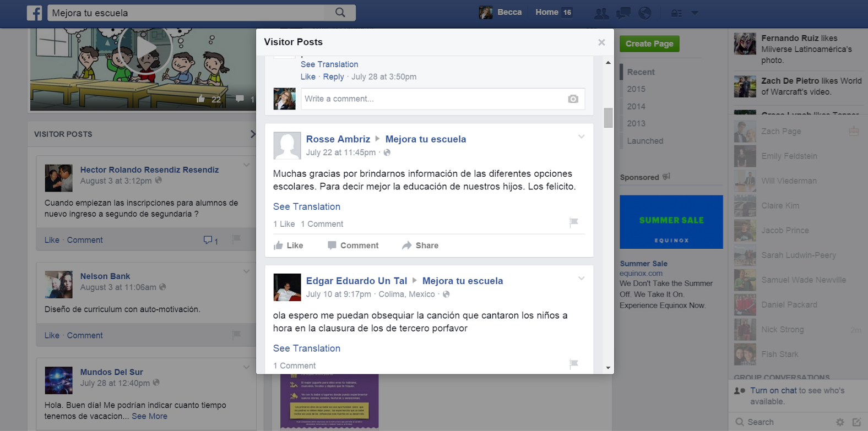Image resolution: width=868 pixels, height=431 pixels.
Task: Click the Create Page button
Action: pos(649,43)
